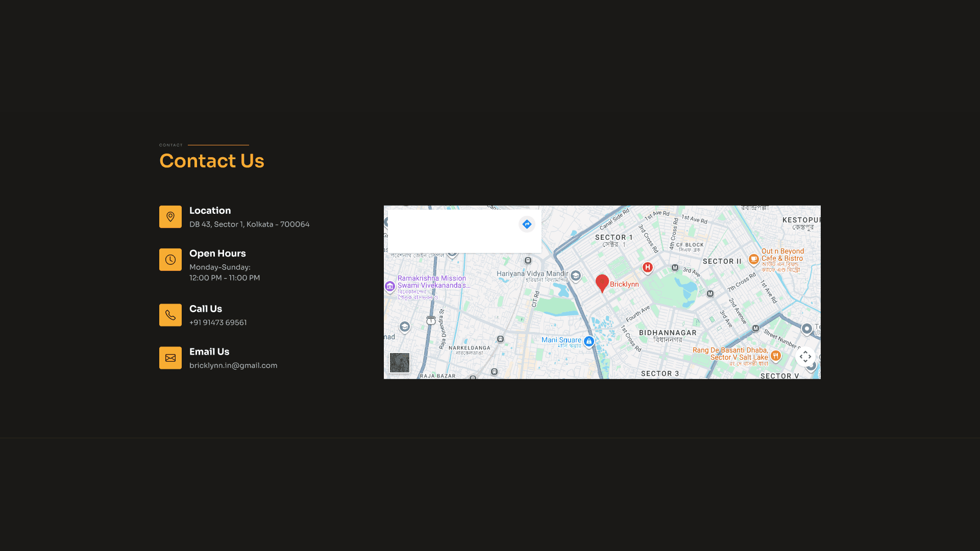Viewport: 980px width, 551px height.
Task: Click the phone number +91 91473 69561
Action: [x=218, y=322]
